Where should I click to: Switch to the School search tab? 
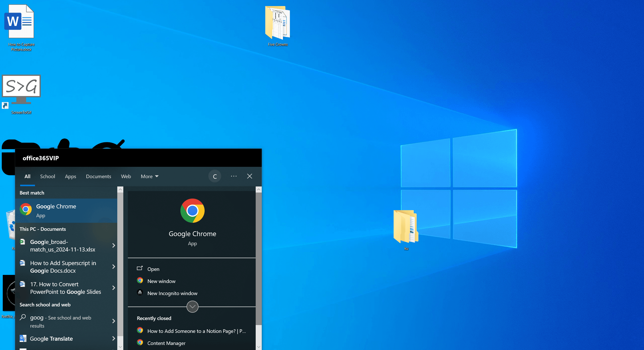click(47, 176)
